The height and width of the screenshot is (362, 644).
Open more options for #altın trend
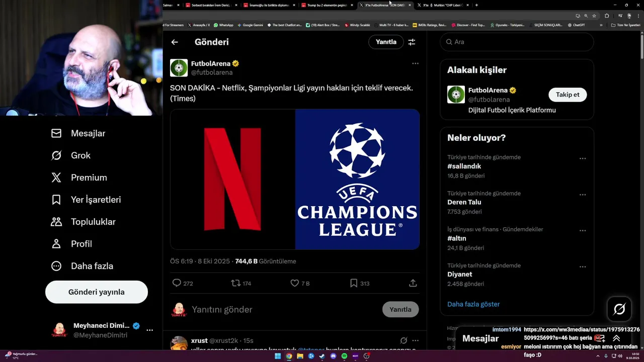[x=583, y=231]
